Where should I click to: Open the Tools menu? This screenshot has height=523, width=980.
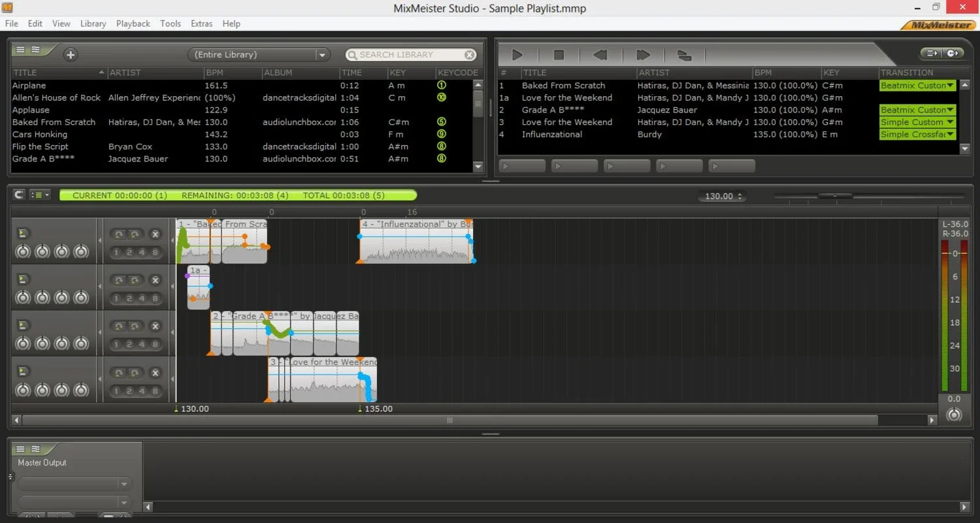(x=171, y=24)
